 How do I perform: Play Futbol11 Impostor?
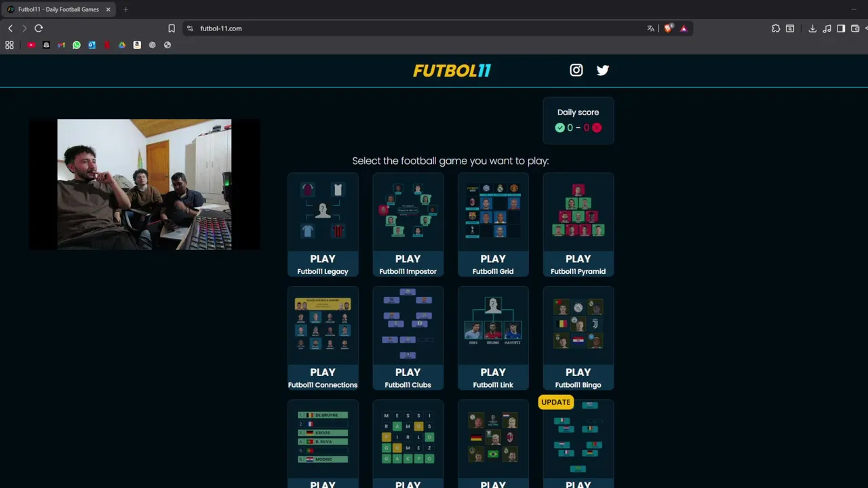click(x=408, y=264)
